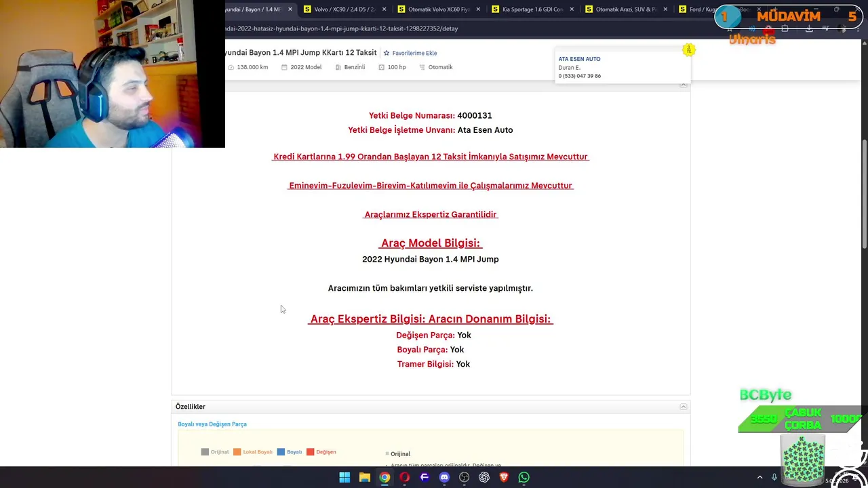Viewport: 868px width, 488px height.
Task: Open Opera browser from the taskbar
Action: click(x=404, y=477)
